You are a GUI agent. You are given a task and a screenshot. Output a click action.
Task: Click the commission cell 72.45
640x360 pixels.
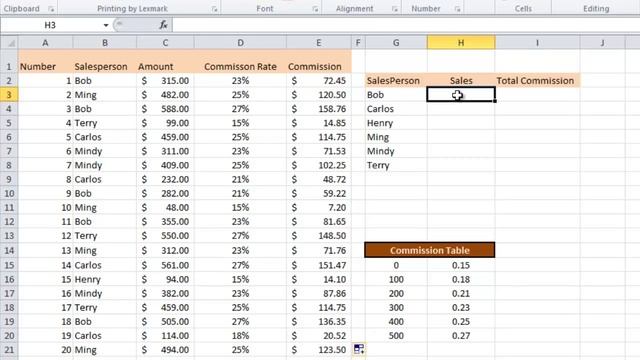click(x=319, y=81)
